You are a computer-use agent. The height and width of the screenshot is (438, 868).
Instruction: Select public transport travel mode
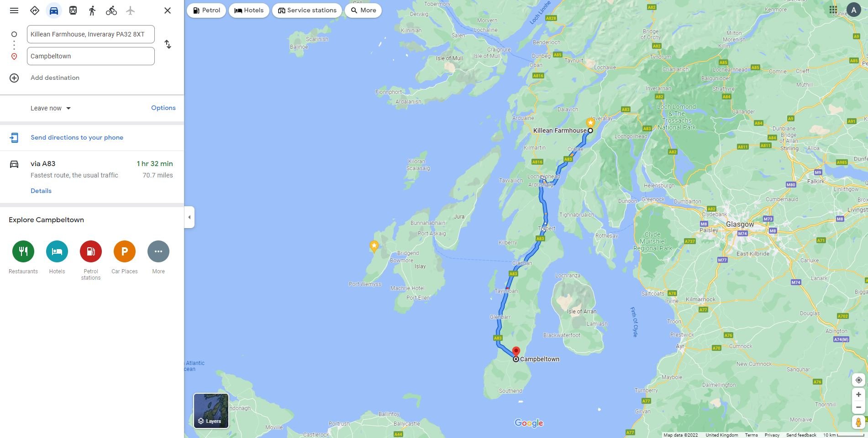(x=73, y=10)
